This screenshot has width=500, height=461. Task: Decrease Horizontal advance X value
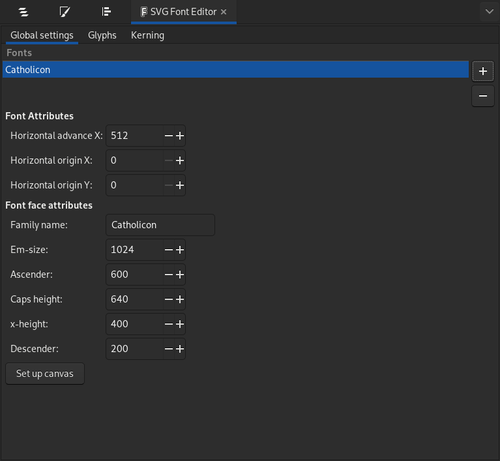coord(169,136)
